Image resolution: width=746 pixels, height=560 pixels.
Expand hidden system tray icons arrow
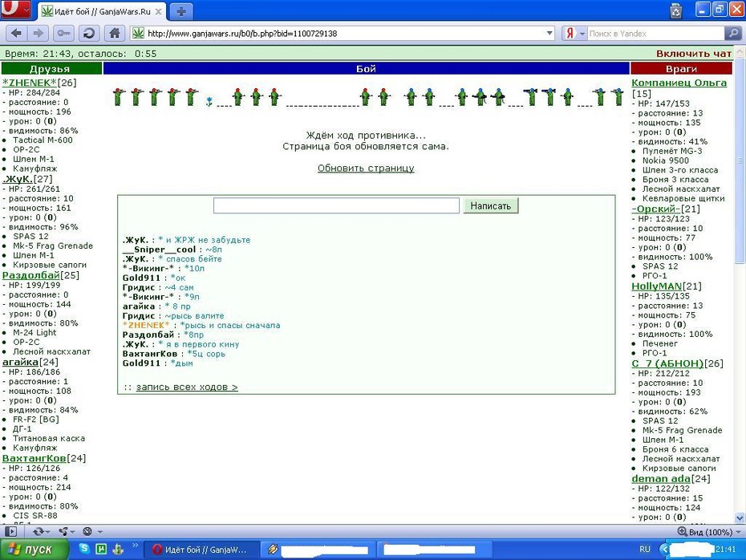pos(664,549)
